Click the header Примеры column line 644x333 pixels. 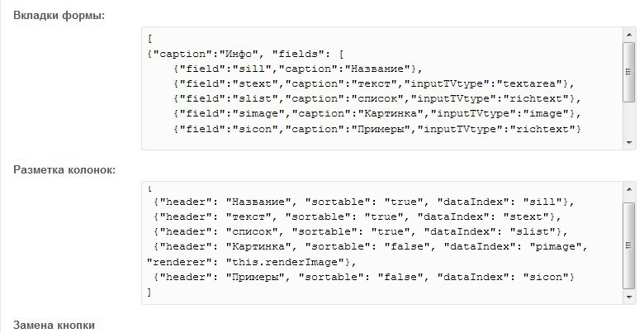pyautogui.click(x=364, y=277)
